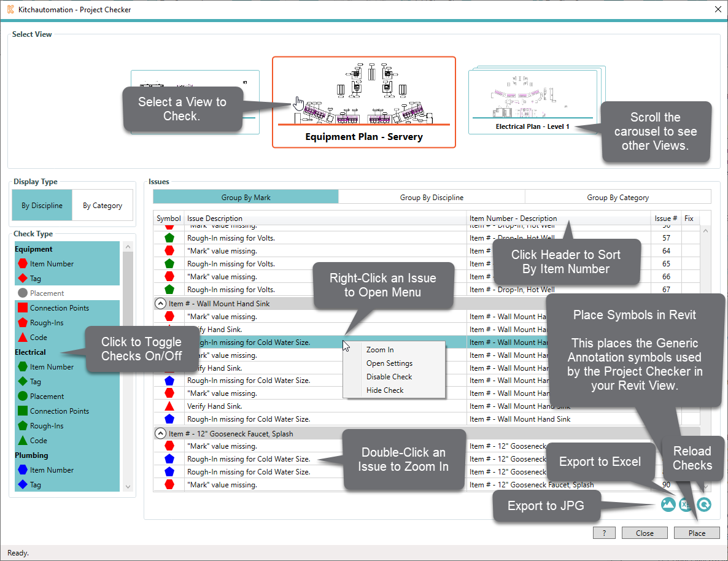
Task: Click the Export to JPG icon
Action: click(x=668, y=505)
